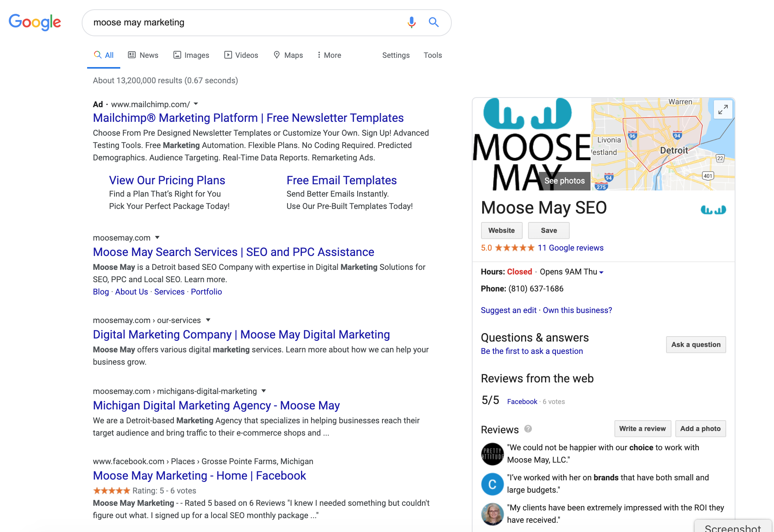The height and width of the screenshot is (532, 774).
Task: Click Write a review button
Action: click(643, 429)
